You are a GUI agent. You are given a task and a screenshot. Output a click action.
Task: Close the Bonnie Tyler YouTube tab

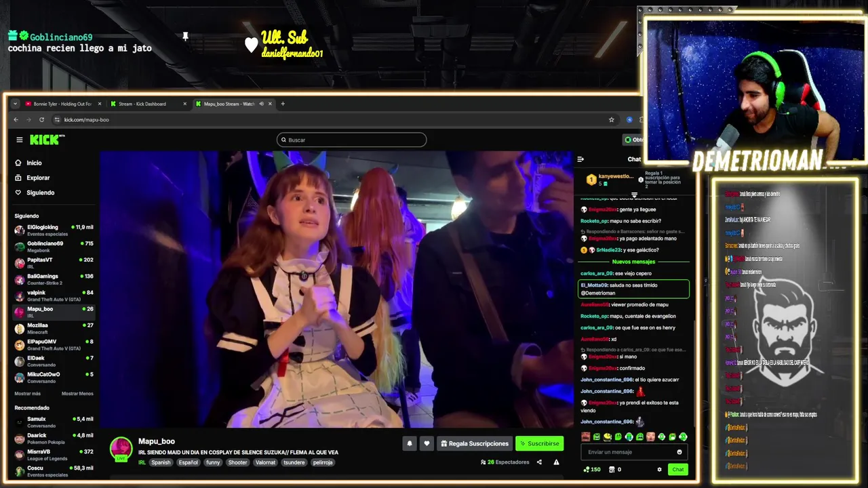coord(100,104)
